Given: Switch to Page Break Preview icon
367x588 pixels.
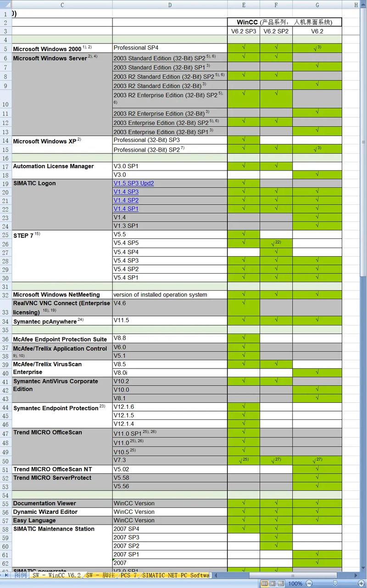Looking at the screenshot, I should click(x=281, y=583).
